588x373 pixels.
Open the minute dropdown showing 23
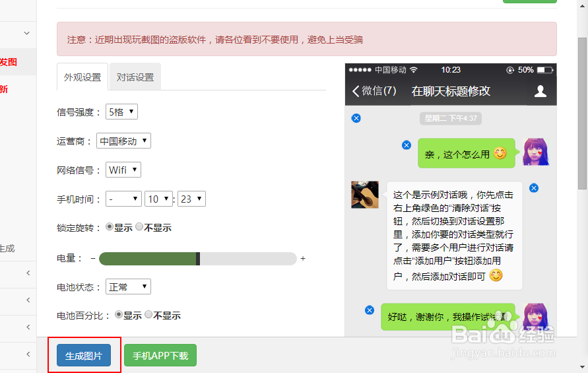[x=191, y=199]
